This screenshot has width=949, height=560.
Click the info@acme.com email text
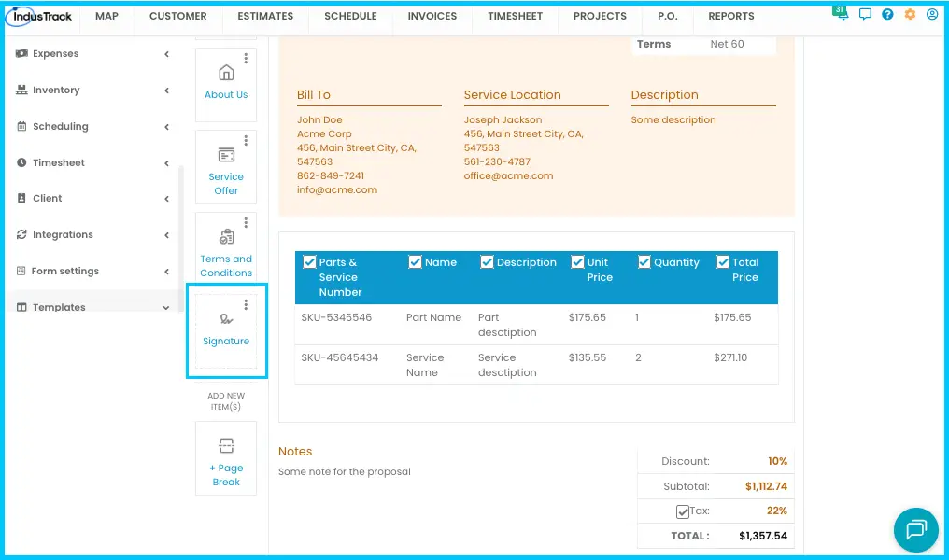click(337, 189)
